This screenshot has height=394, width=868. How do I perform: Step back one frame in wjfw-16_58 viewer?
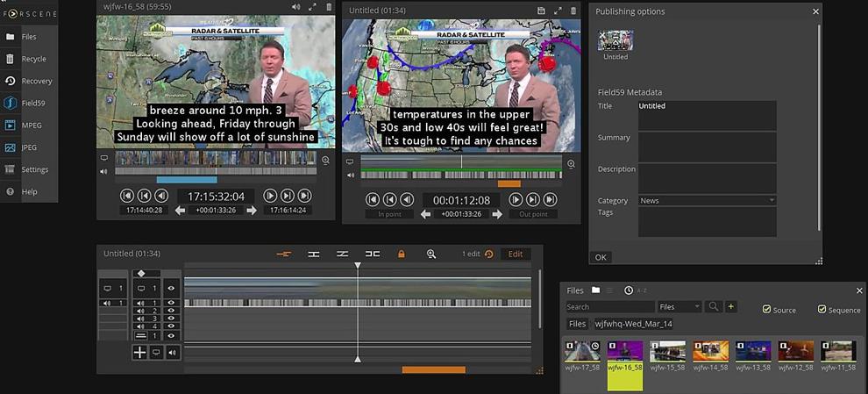tap(144, 195)
